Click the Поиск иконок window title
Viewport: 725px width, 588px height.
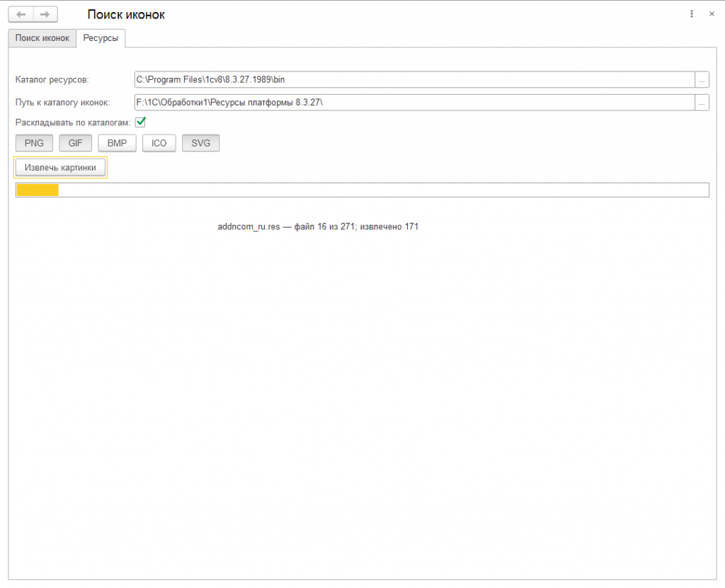(x=126, y=14)
